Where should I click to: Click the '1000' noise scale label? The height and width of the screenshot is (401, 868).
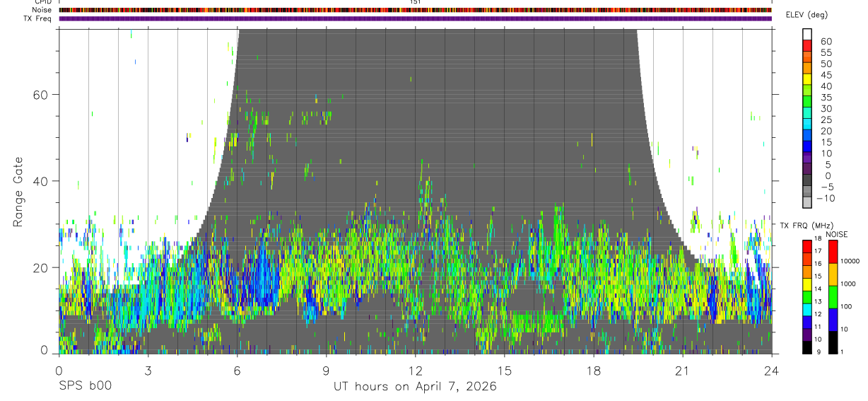850,284
